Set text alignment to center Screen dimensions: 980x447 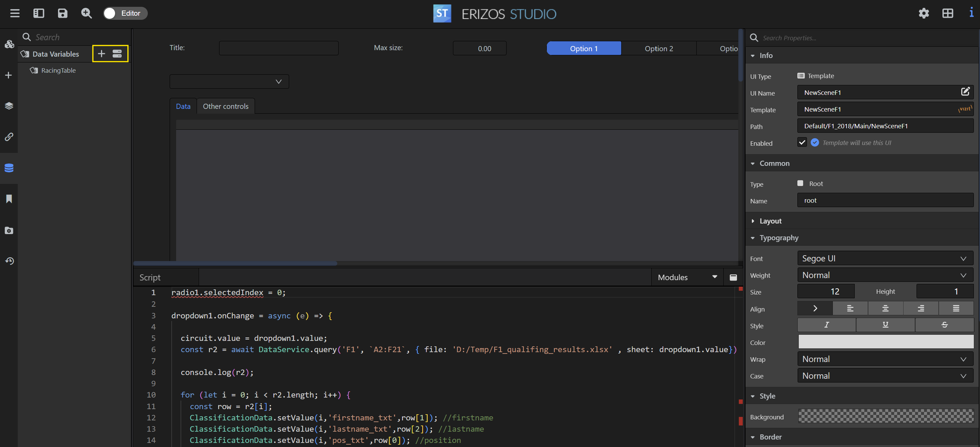pos(886,308)
